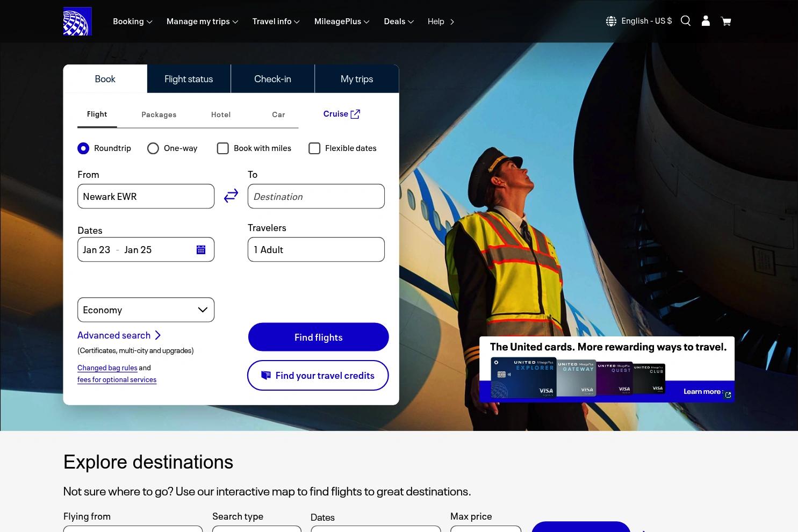This screenshot has width=798, height=532.
Task: Open the site search magnifier icon
Action: [x=686, y=21]
